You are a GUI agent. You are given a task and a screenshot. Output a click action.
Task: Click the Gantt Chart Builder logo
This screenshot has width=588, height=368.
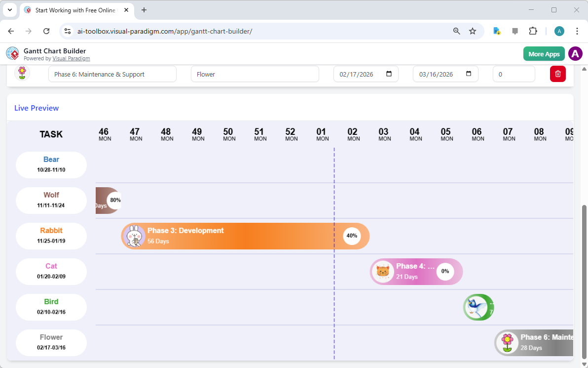12,53
